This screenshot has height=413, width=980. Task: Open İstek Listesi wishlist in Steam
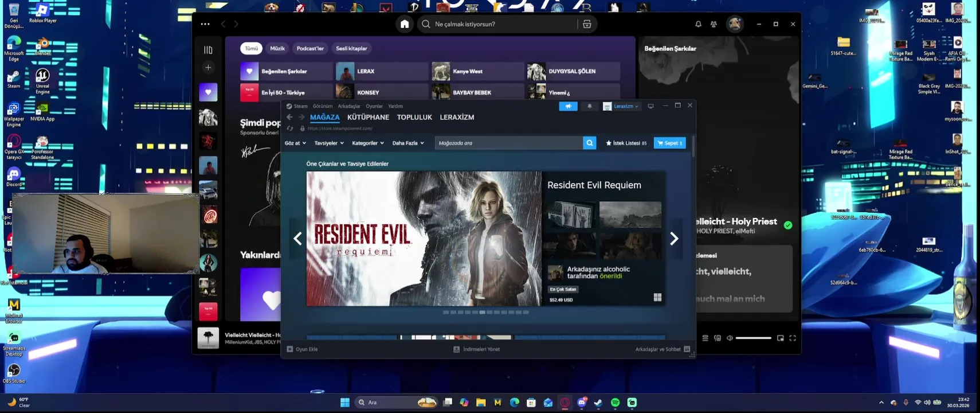tap(626, 143)
